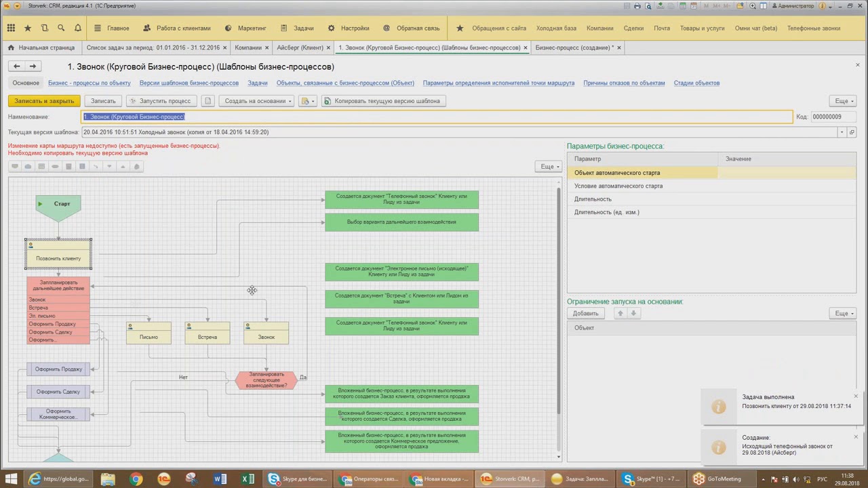
Task: Open Favorites star icon
Action: (28, 28)
